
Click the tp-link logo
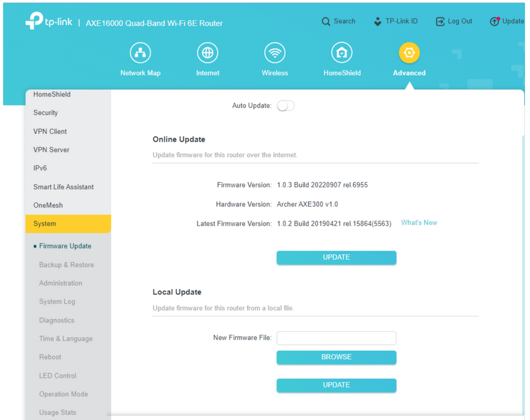click(x=49, y=21)
